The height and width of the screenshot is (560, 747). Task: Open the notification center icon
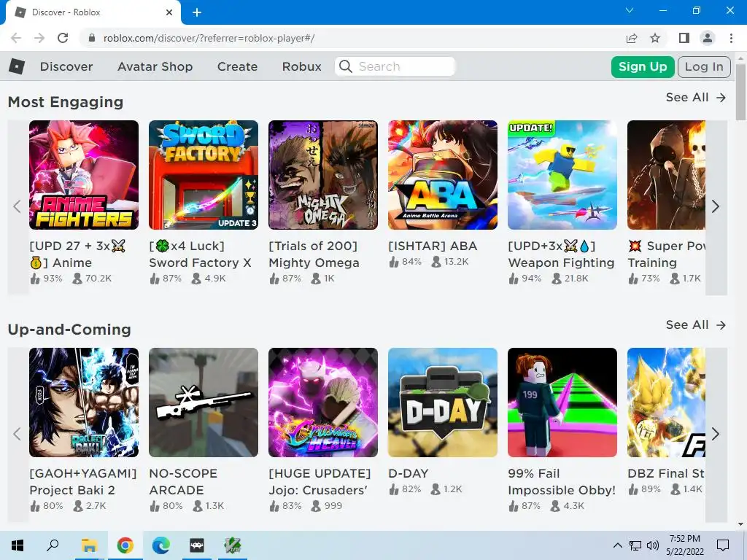(x=723, y=545)
